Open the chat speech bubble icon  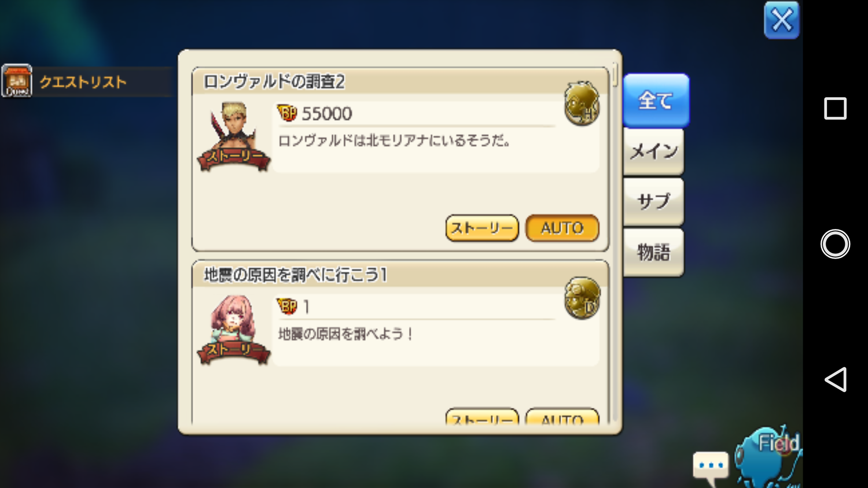(711, 467)
